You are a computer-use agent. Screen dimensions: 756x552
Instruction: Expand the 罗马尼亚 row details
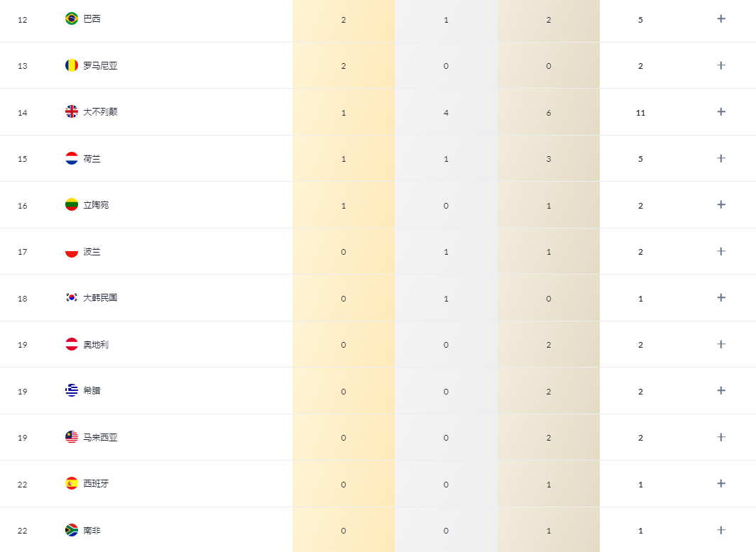click(x=721, y=65)
